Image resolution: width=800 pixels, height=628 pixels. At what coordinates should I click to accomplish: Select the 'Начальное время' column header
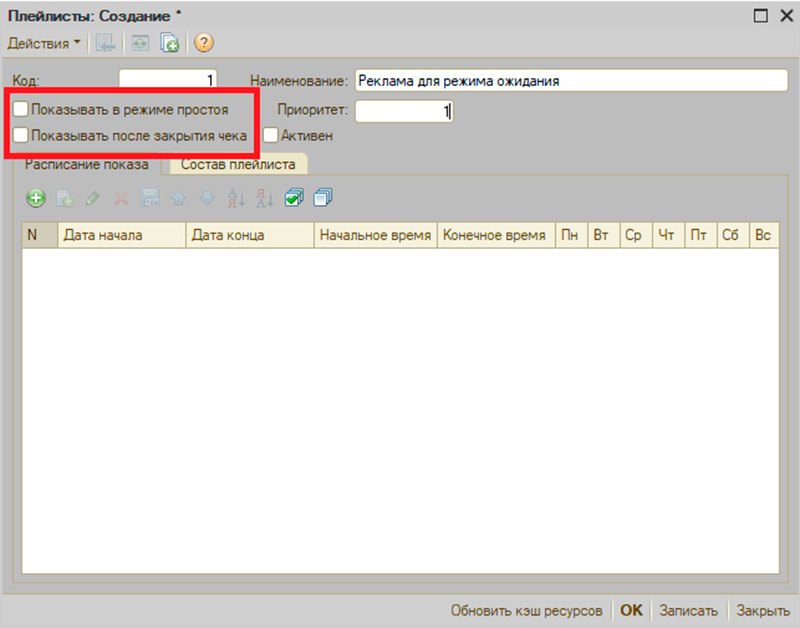pos(376,235)
